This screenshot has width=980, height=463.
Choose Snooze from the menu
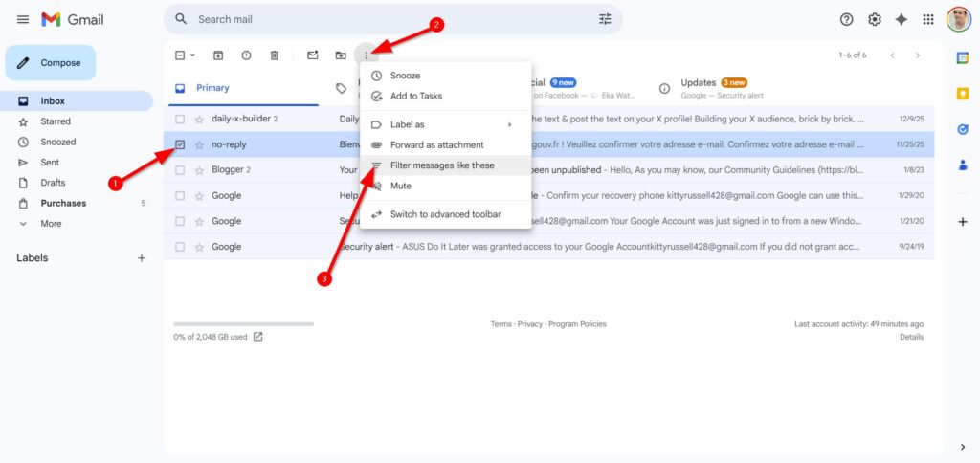(x=446, y=76)
